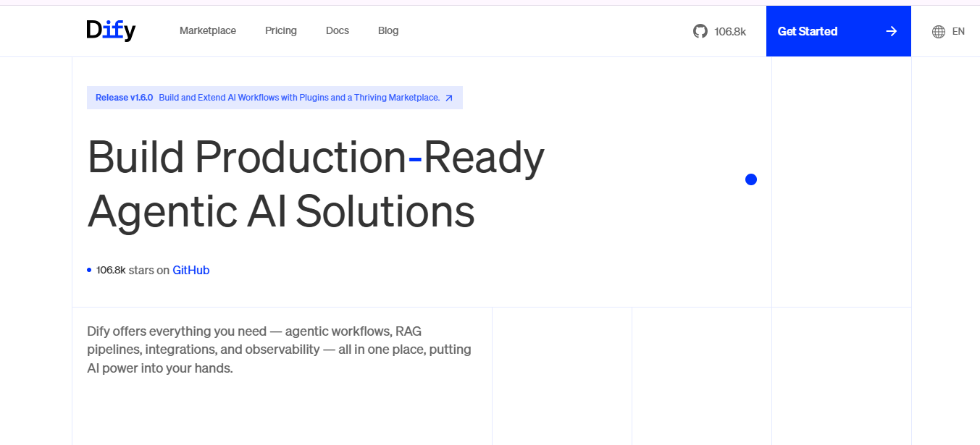Click the Get Started button
Viewport: 980px width, 445px height.
pos(839,31)
